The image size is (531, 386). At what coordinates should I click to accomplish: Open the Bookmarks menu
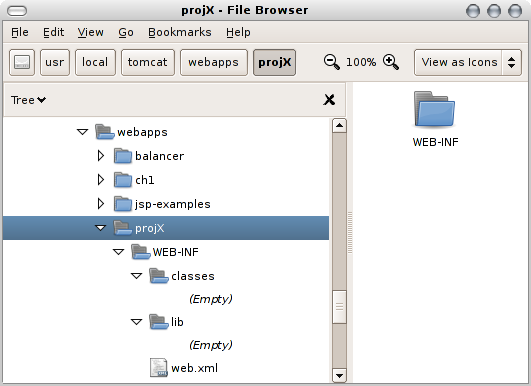click(x=180, y=32)
